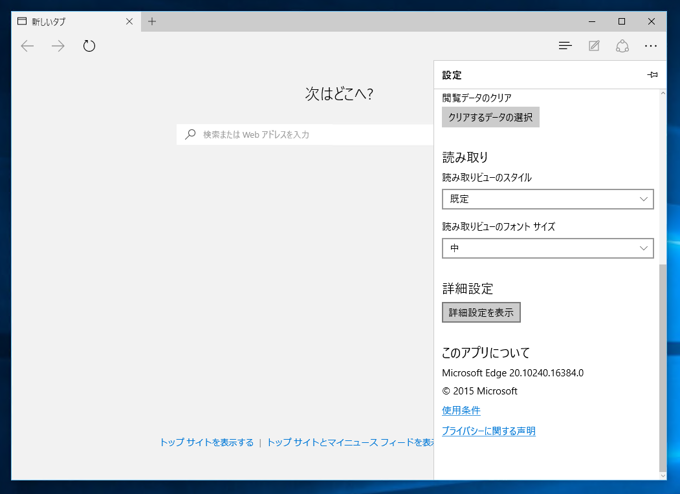The width and height of the screenshot is (680, 494).
Task: Open 読み取りビューのフォント サイズ dropdown showing 中
Action: pyautogui.click(x=548, y=248)
